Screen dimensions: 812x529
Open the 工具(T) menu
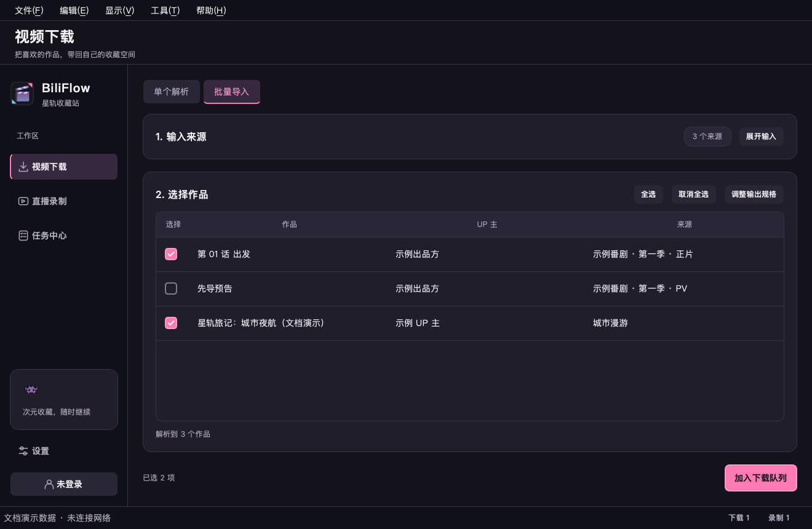point(165,10)
